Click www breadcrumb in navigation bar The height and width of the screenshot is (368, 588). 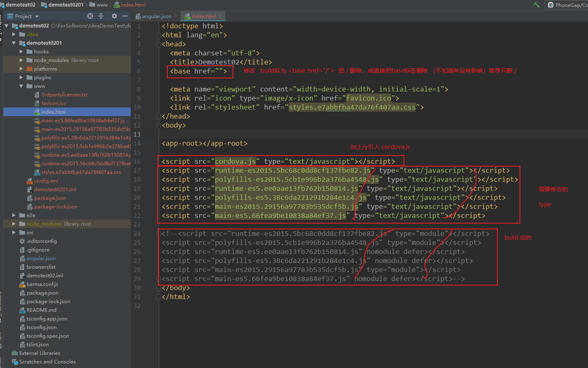(x=99, y=5)
